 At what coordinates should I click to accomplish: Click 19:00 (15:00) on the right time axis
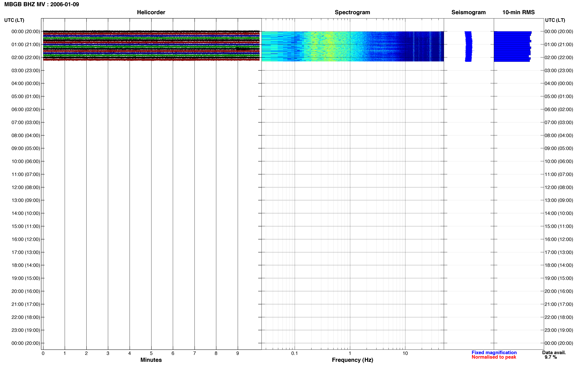click(x=559, y=278)
